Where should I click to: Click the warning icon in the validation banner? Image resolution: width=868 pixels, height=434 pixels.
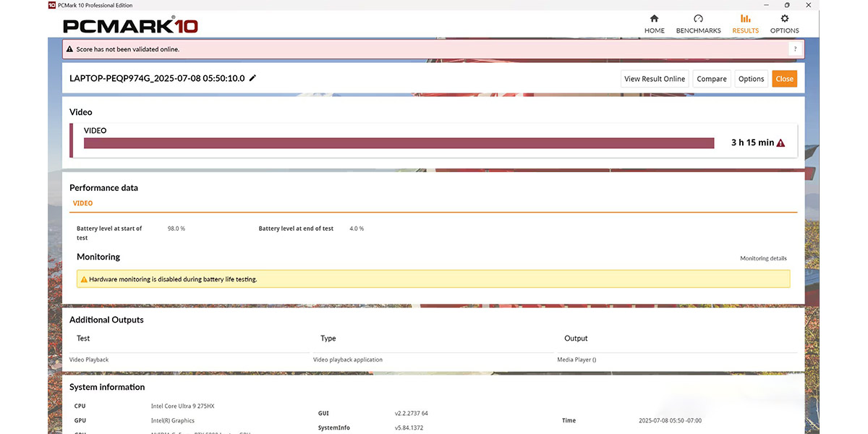(x=69, y=49)
